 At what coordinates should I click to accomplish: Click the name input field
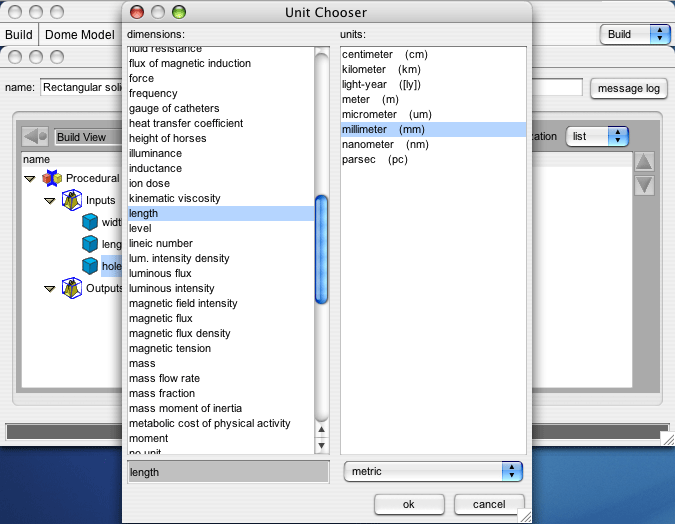pyautogui.click(x=82, y=87)
